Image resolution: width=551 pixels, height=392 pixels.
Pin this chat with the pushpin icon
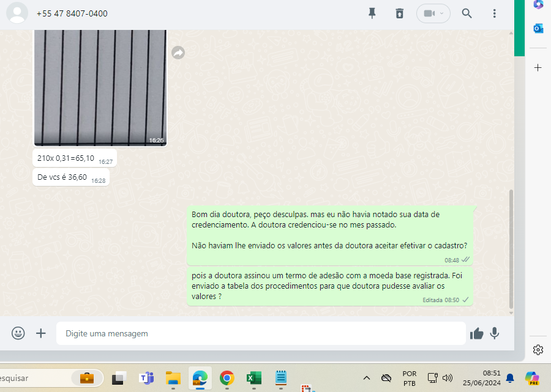coord(372,13)
